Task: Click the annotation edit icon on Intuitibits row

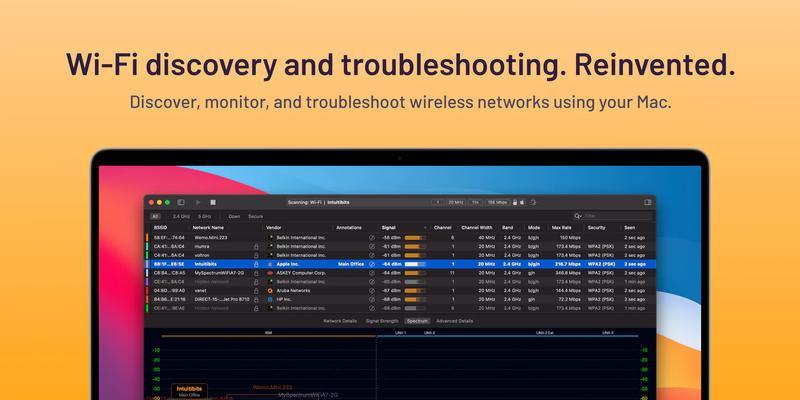Action: (x=371, y=264)
